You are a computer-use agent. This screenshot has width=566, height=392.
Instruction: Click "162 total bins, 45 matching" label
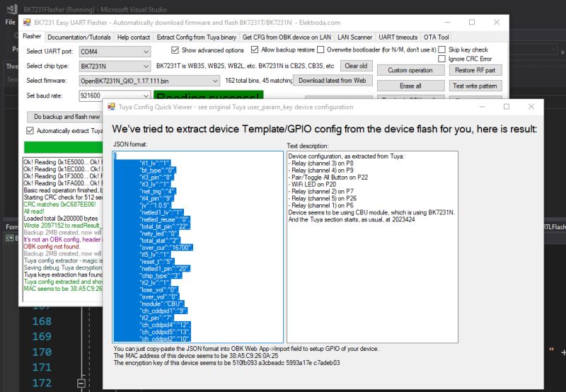click(258, 81)
